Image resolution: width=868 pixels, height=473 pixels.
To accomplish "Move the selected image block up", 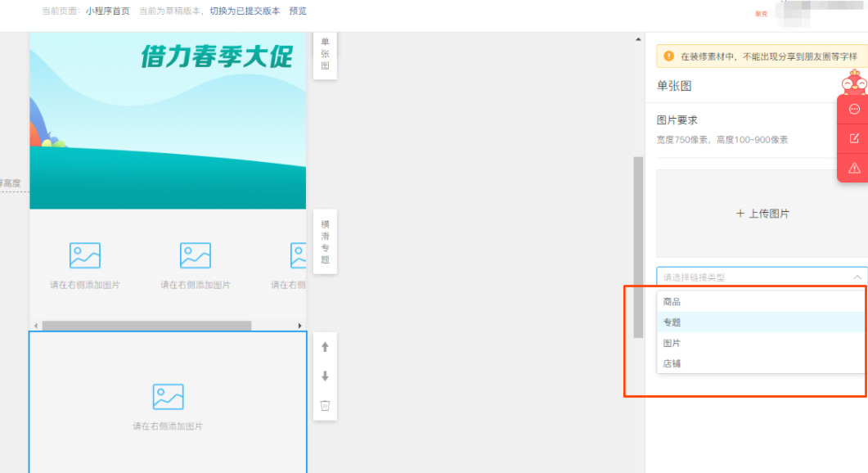I will (x=324, y=347).
